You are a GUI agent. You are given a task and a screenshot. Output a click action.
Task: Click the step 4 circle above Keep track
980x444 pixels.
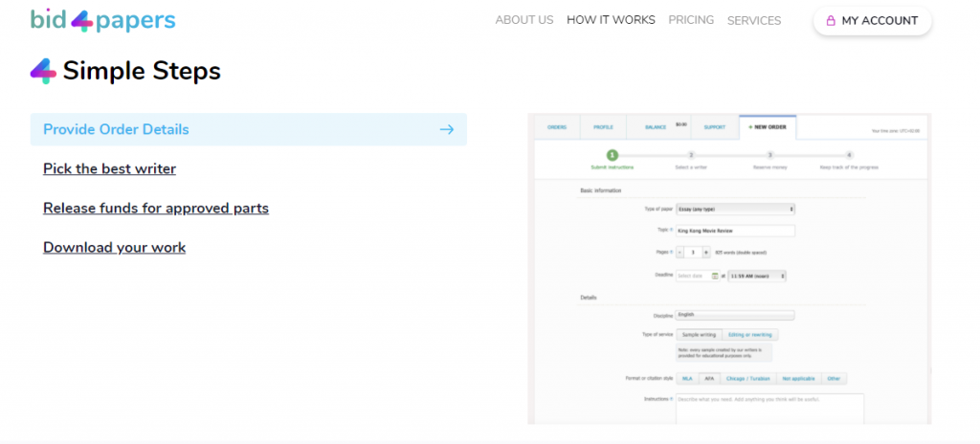click(849, 155)
